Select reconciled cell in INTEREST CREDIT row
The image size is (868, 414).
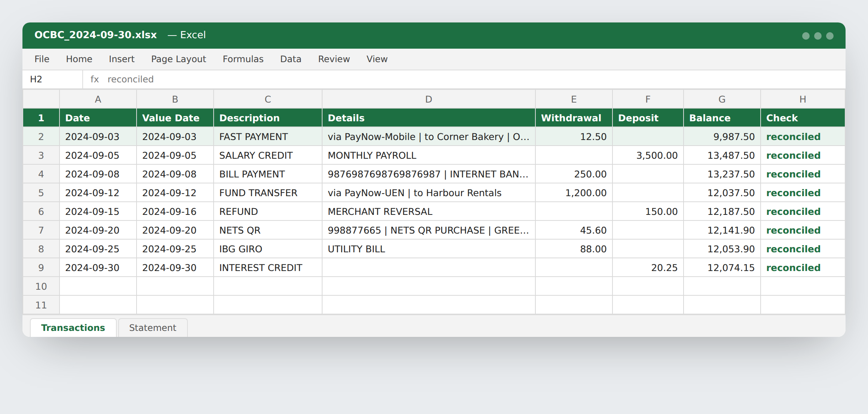pyautogui.click(x=803, y=268)
